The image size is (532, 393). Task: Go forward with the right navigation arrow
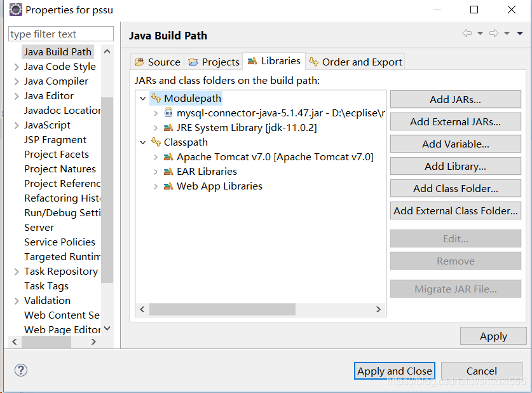click(x=494, y=33)
